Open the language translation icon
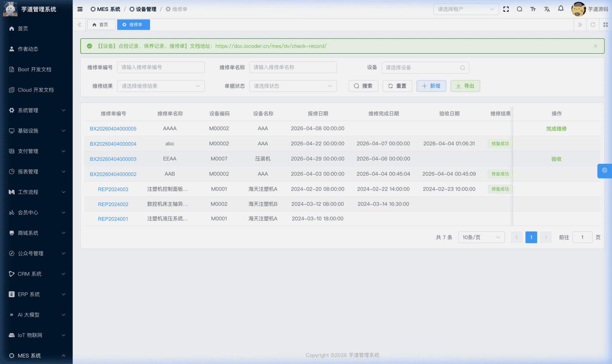The height and width of the screenshot is (364, 612). (547, 9)
